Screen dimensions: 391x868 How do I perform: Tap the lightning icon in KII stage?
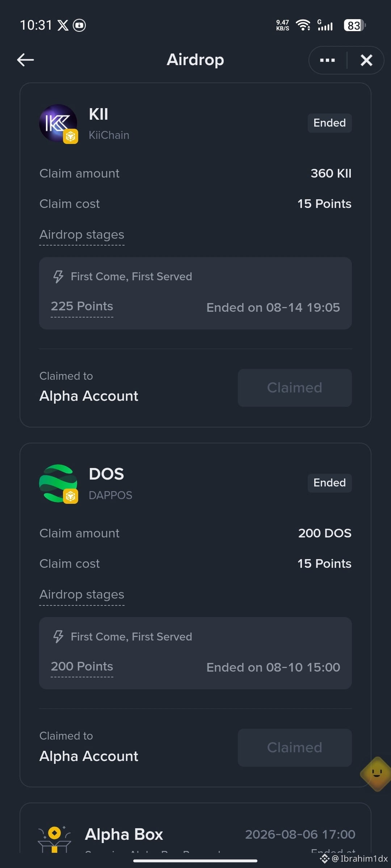click(x=58, y=277)
